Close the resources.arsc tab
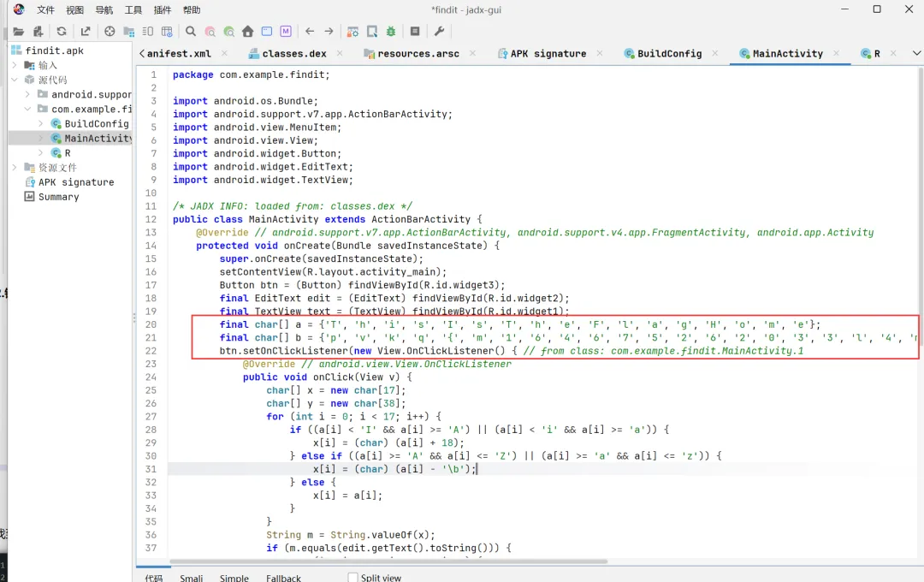The width and height of the screenshot is (924, 582). [472, 53]
